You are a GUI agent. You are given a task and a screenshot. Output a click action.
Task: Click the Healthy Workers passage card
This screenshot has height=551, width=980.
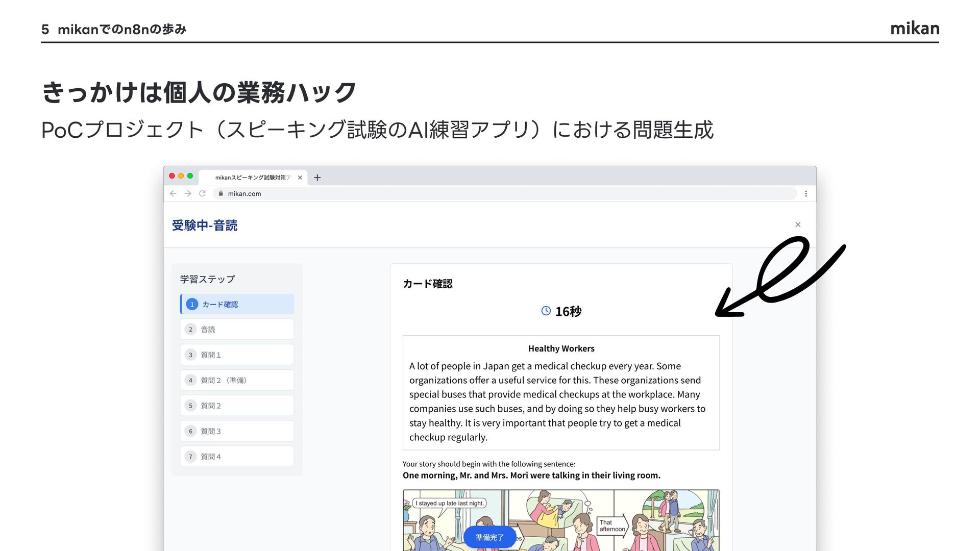click(561, 393)
